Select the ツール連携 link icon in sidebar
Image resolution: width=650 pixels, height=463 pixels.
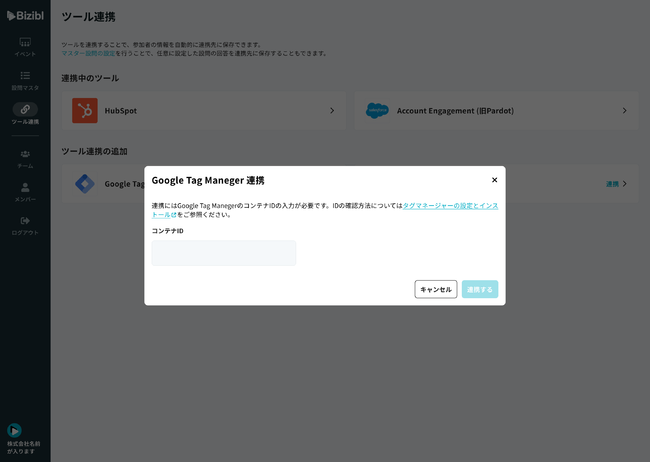[25, 109]
